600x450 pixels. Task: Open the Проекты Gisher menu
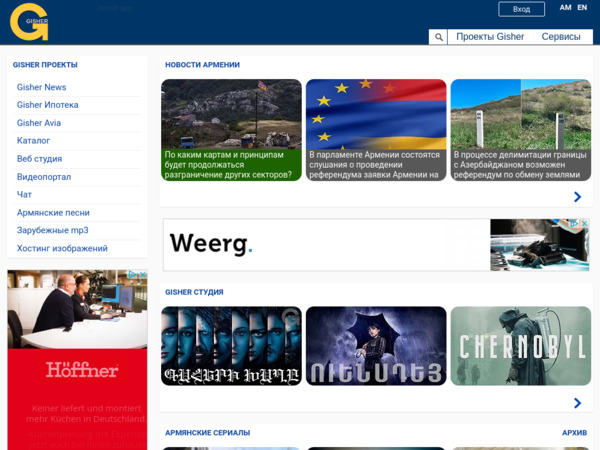490,37
